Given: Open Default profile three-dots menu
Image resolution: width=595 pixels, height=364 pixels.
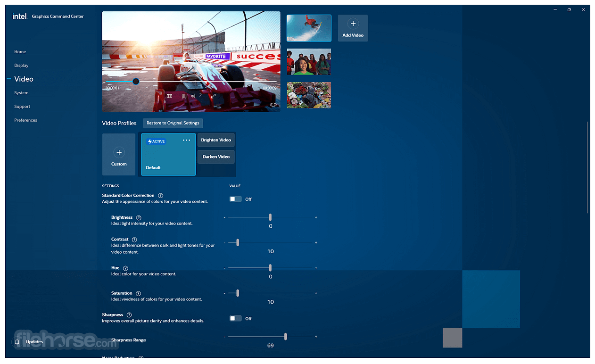Looking at the screenshot, I should click(187, 140).
